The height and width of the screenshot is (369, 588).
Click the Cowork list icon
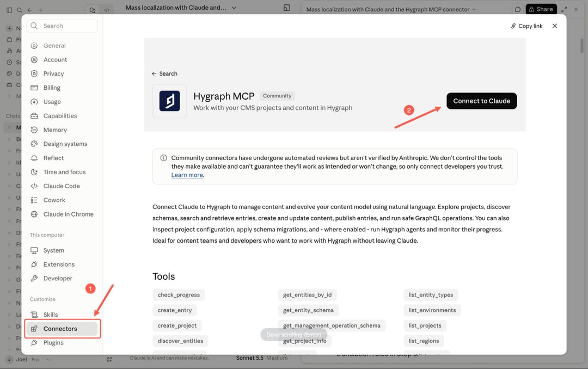(x=34, y=200)
